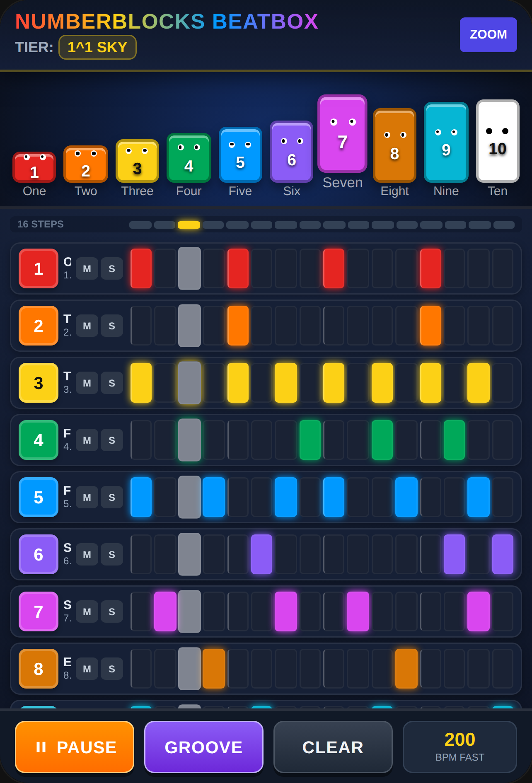Screen dimensions: 532x783
Task: Mute track 2
Action: click(87, 326)
